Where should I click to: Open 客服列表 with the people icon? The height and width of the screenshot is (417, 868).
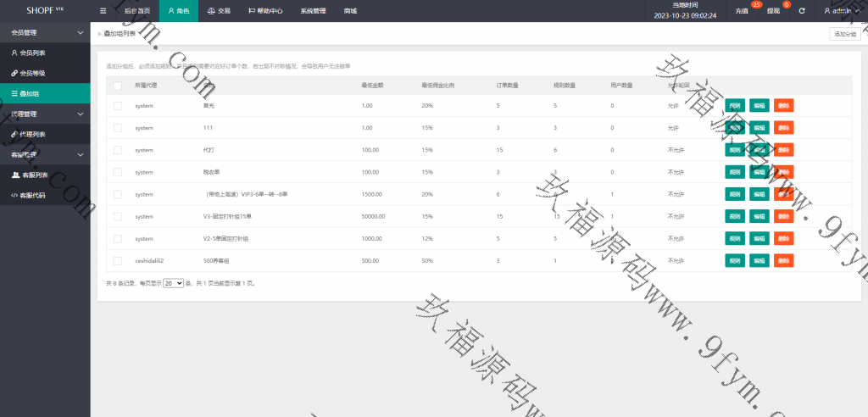click(34, 175)
